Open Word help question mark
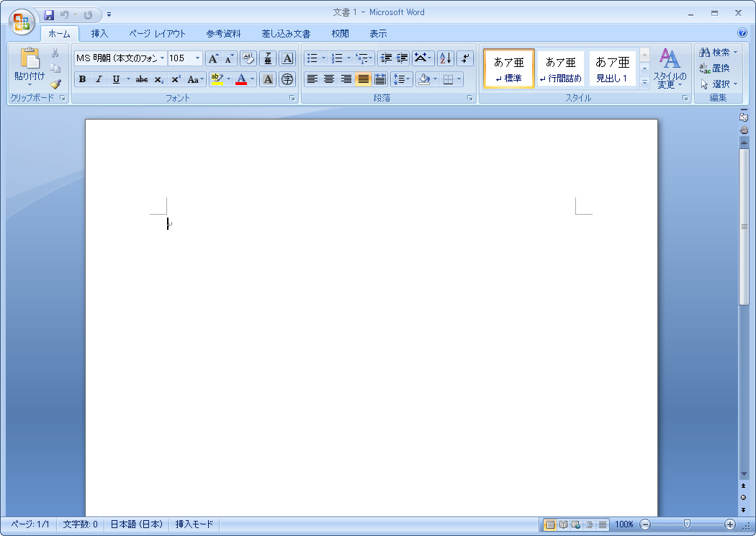Screen dimensions: 756x536 (x=742, y=33)
